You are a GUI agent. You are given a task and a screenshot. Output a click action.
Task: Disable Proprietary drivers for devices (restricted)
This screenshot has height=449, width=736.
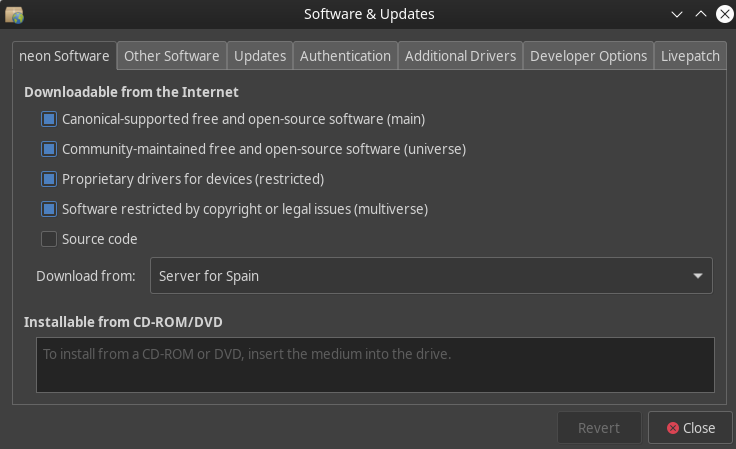49,179
